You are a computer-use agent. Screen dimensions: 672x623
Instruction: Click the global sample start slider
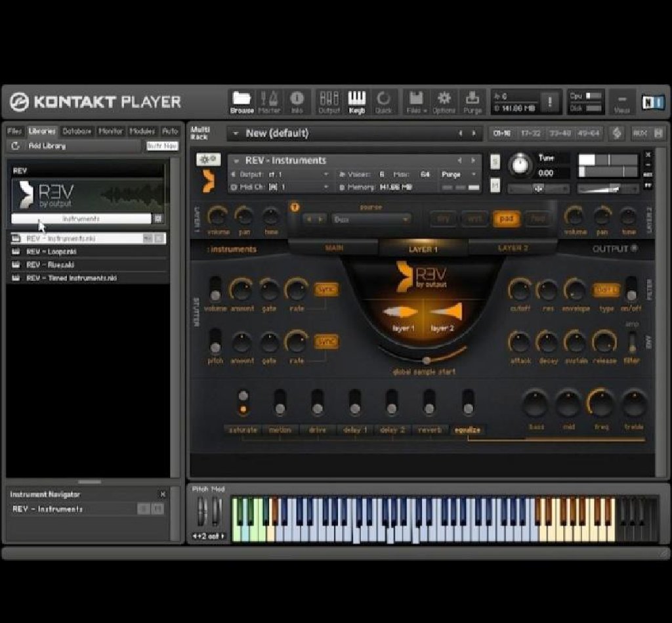[x=427, y=360]
